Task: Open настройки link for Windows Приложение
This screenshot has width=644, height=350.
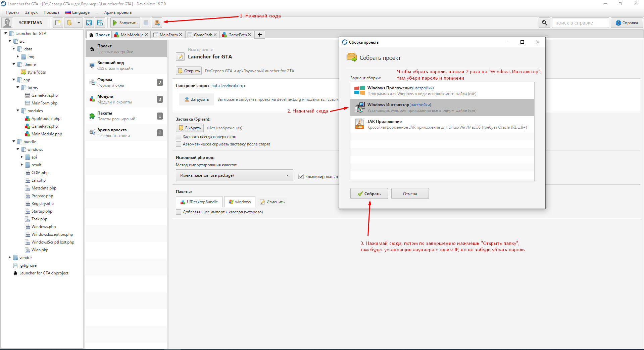Action: (423, 88)
